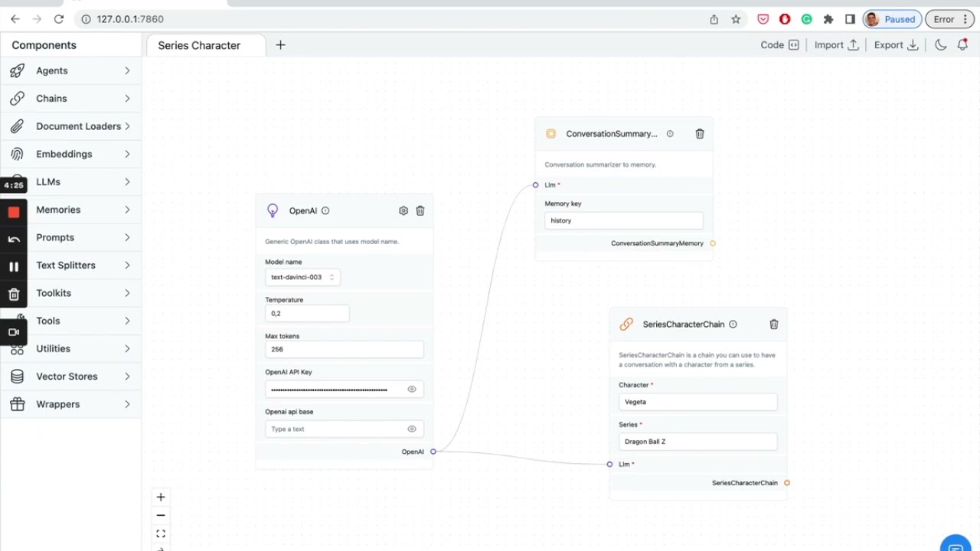The height and width of the screenshot is (551, 980).
Task: Open OpenAI node settings gear
Action: coord(403,210)
